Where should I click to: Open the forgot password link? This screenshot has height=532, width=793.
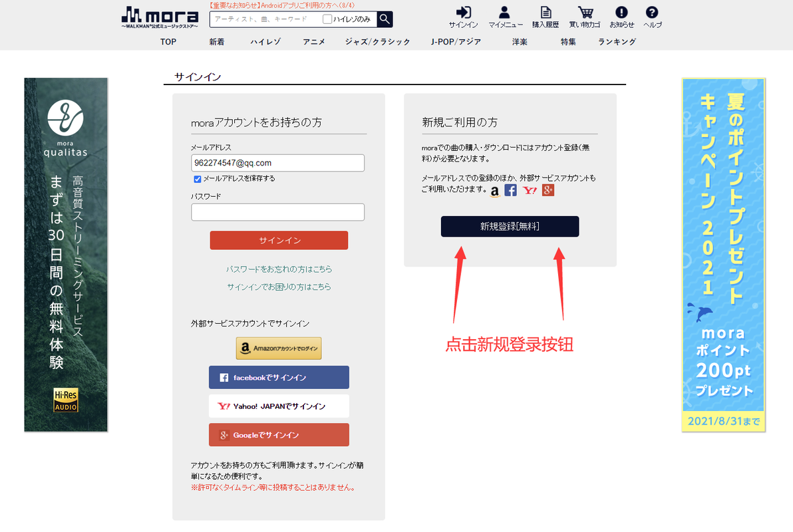(279, 269)
